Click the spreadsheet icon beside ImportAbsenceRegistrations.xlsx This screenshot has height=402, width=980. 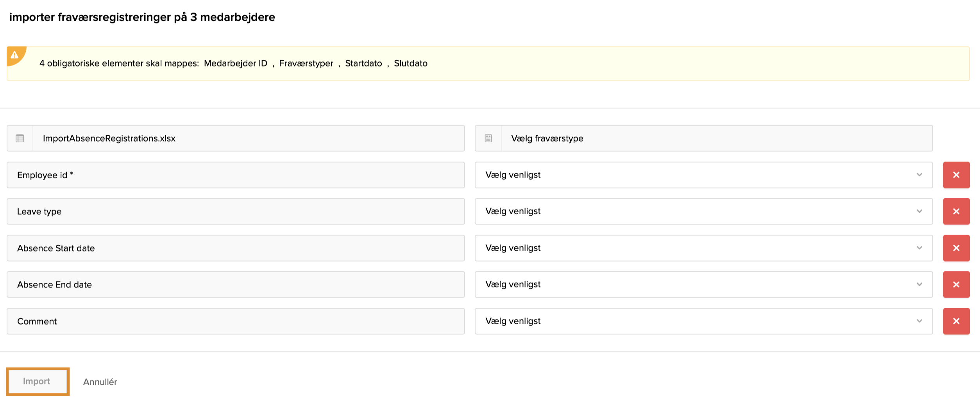pos(20,138)
